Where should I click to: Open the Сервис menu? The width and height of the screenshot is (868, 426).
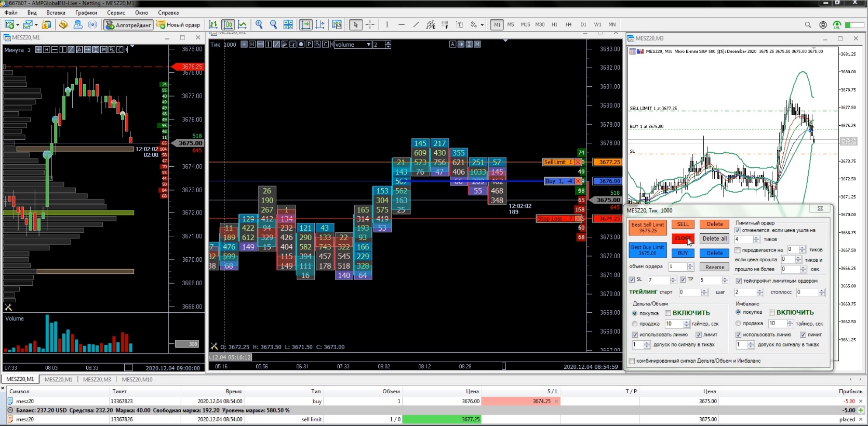pyautogui.click(x=116, y=12)
